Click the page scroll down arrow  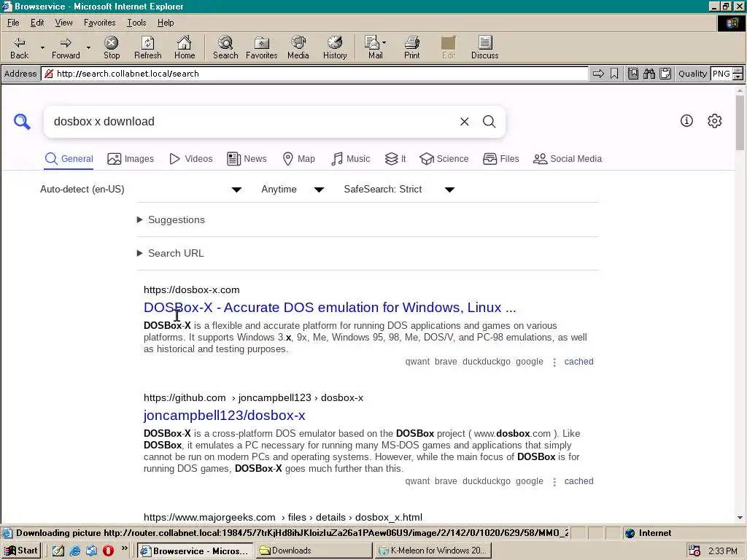pyautogui.click(x=740, y=518)
